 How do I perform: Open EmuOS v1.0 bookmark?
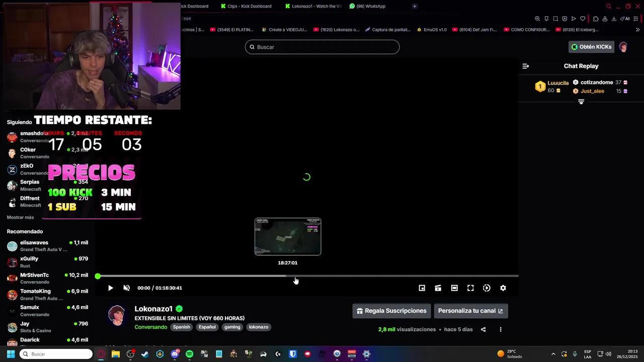(x=432, y=30)
